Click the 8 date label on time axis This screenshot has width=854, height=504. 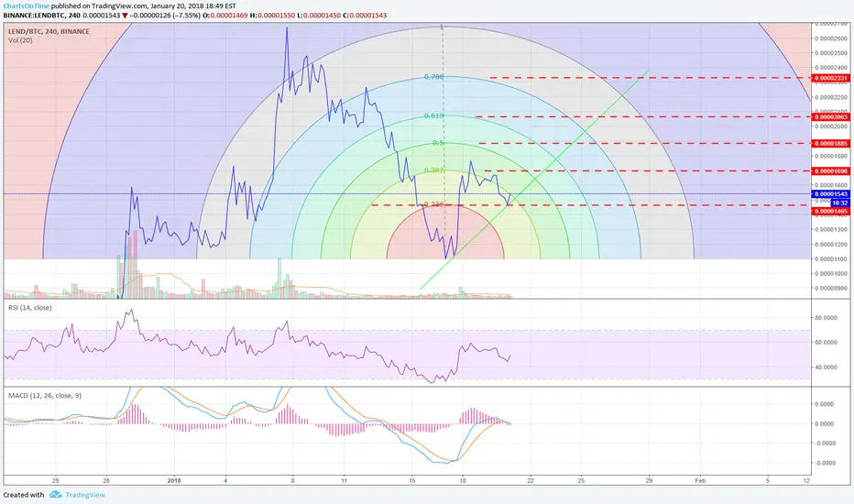click(x=293, y=480)
